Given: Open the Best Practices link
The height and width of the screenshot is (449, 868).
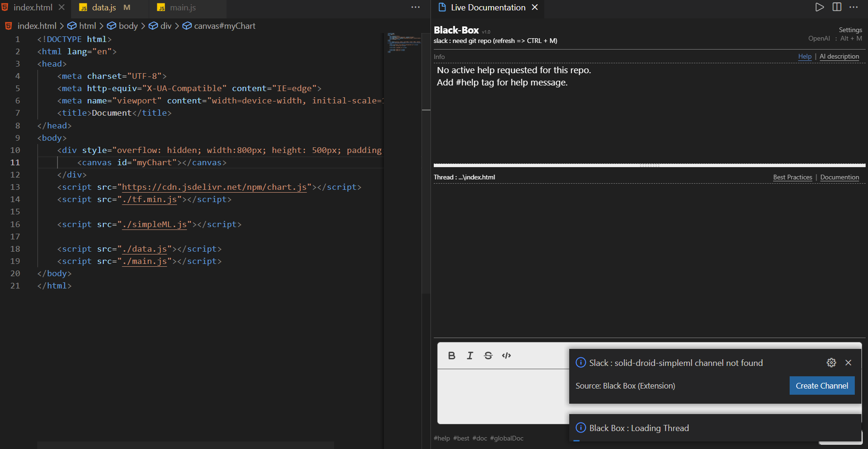Looking at the screenshot, I should 792,177.
